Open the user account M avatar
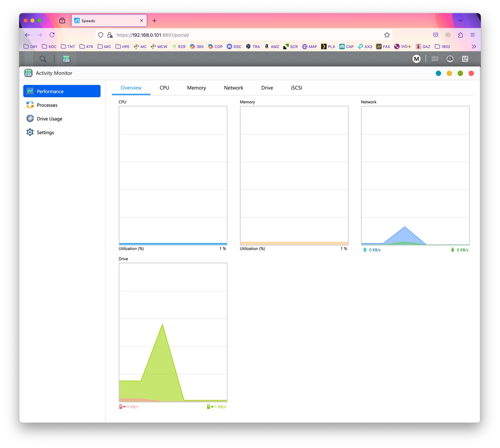The height and width of the screenshot is (448, 500). (x=416, y=59)
